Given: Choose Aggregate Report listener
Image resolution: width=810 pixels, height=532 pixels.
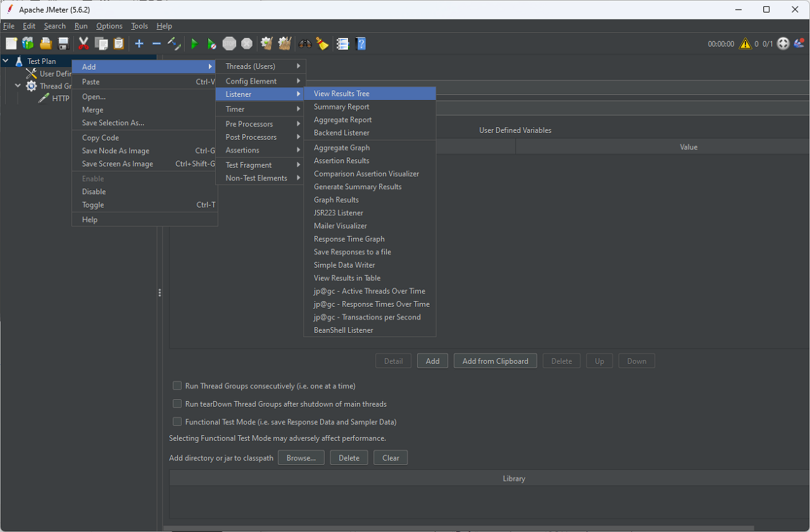Looking at the screenshot, I should 370,120.
